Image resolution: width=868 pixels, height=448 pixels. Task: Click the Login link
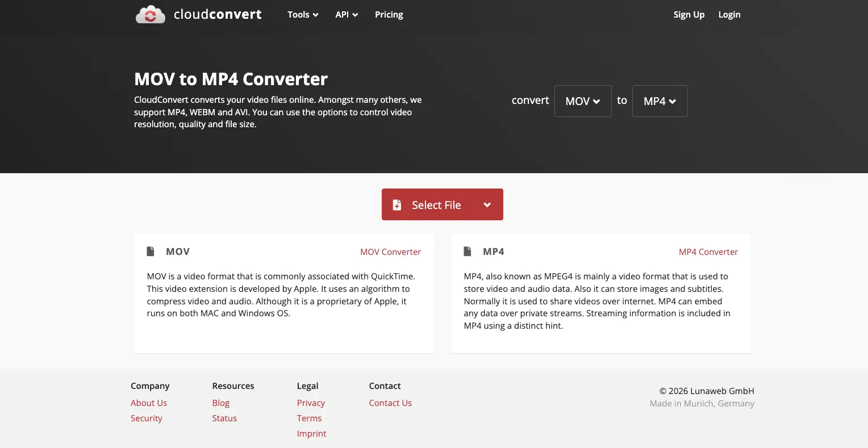click(x=729, y=14)
